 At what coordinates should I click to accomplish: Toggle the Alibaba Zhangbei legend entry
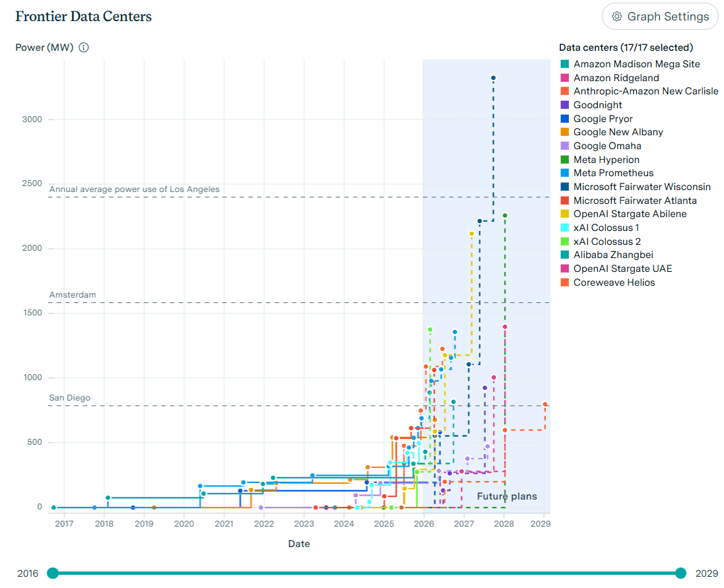point(607,255)
